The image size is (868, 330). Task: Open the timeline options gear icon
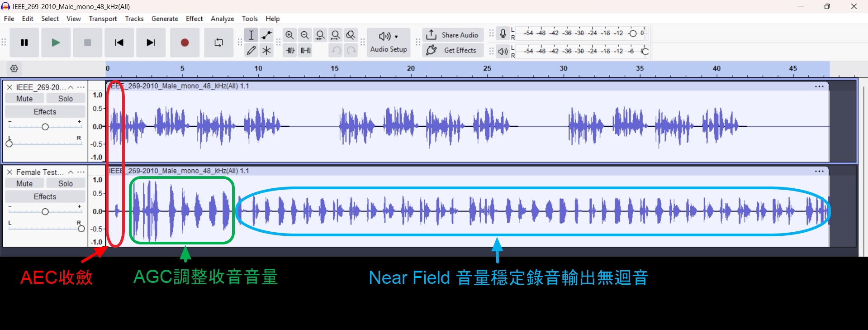(x=14, y=69)
